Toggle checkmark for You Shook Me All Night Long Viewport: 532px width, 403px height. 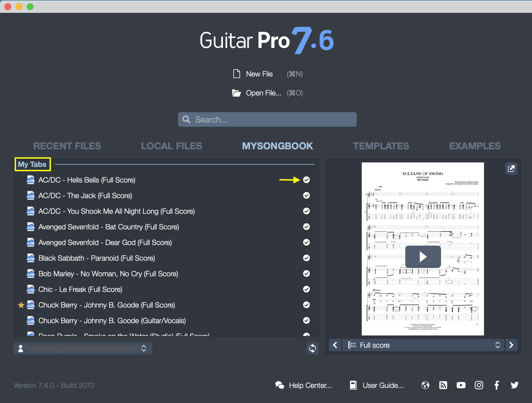click(x=306, y=211)
